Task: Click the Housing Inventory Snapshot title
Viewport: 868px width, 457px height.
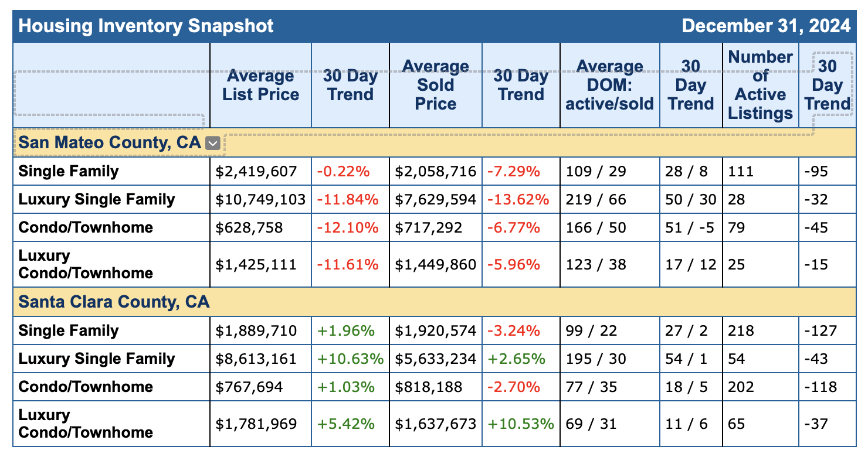Action: (146, 26)
